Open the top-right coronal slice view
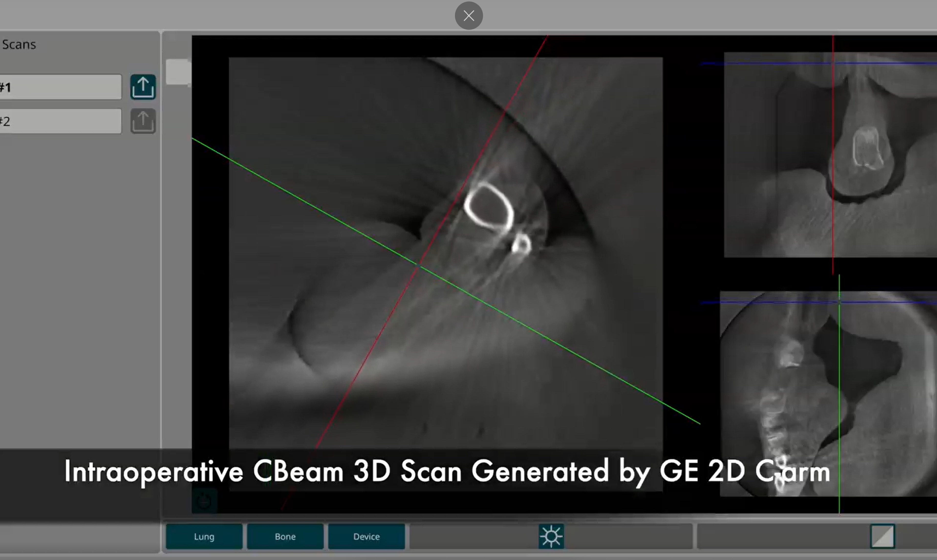This screenshot has height=560, width=937. (x=830, y=155)
